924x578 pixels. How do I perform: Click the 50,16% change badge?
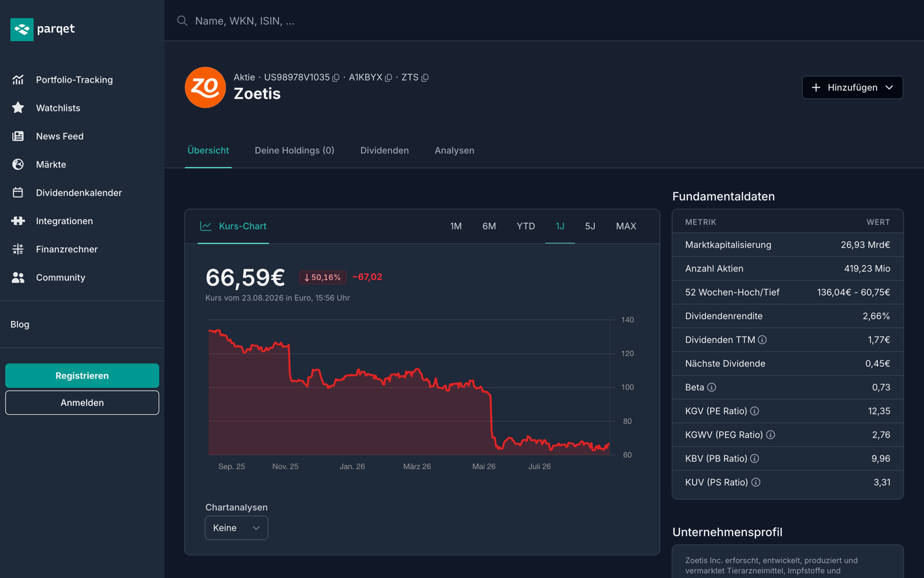tap(322, 277)
